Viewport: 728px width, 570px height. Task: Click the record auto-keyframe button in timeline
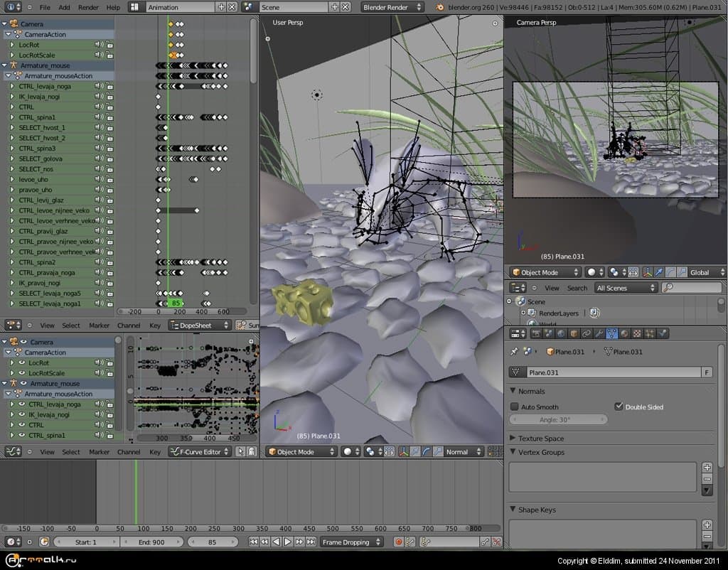pyautogui.click(x=399, y=542)
